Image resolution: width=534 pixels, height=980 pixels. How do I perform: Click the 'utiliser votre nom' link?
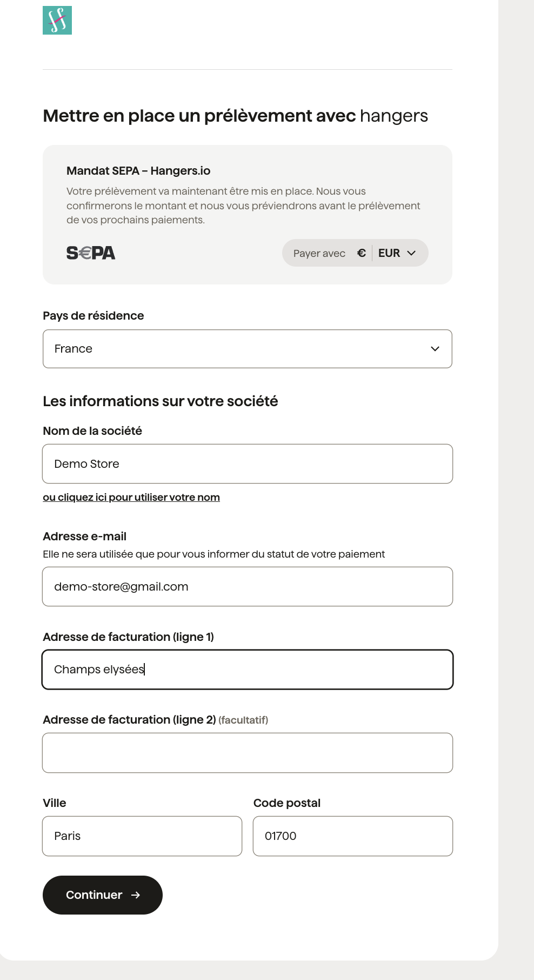(131, 498)
